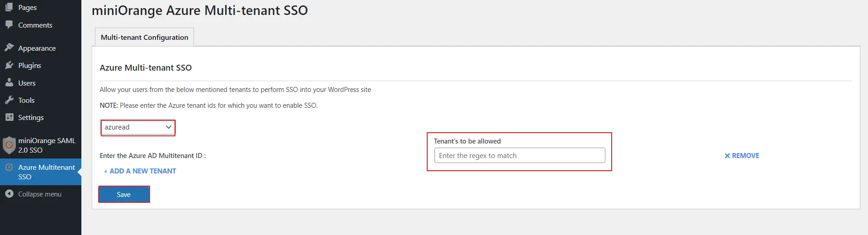The width and height of the screenshot is (868, 235).
Task: Open miniOrange SAML 2.0 SSO menu
Action: (x=41, y=145)
